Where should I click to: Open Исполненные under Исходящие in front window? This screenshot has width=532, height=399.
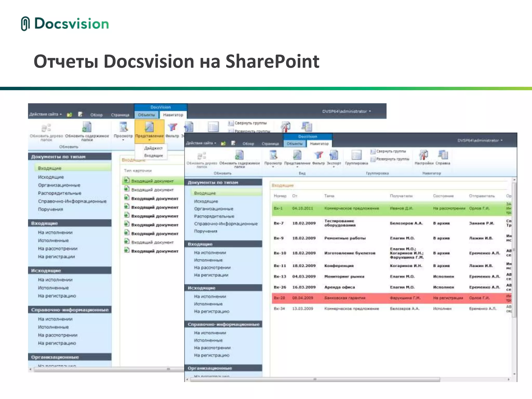pyautogui.click(x=208, y=304)
